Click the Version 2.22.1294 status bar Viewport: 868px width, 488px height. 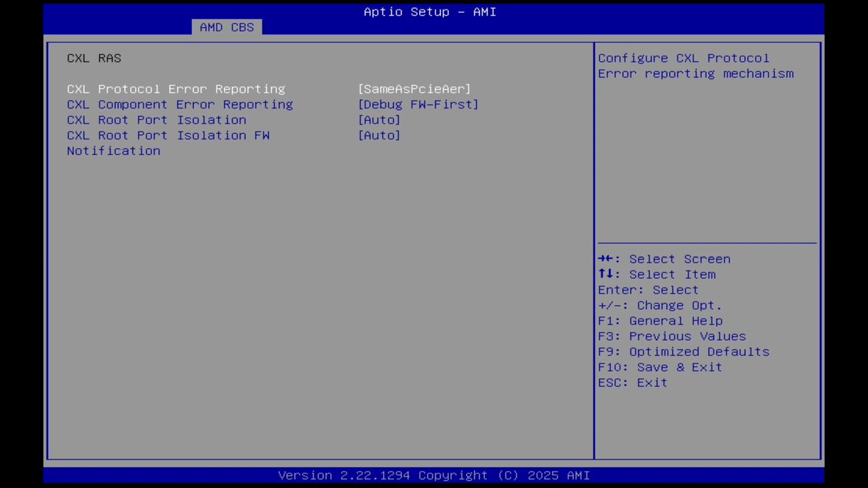pos(434,475)
